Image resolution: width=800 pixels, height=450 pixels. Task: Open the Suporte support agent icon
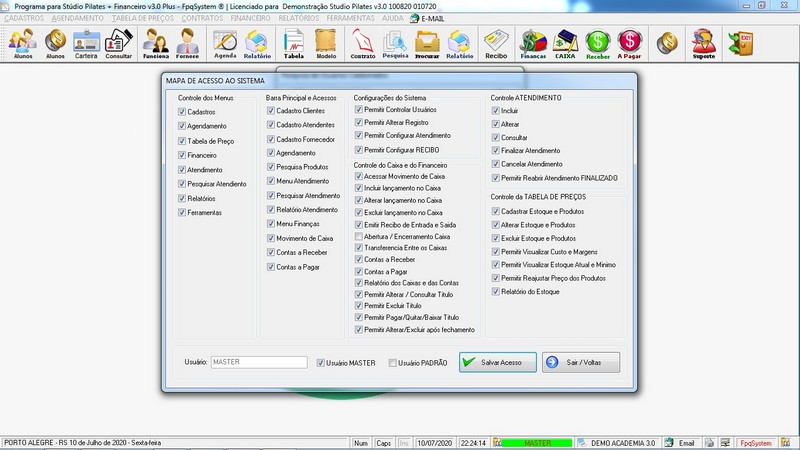pyautogui.click(x=704, y=44)
